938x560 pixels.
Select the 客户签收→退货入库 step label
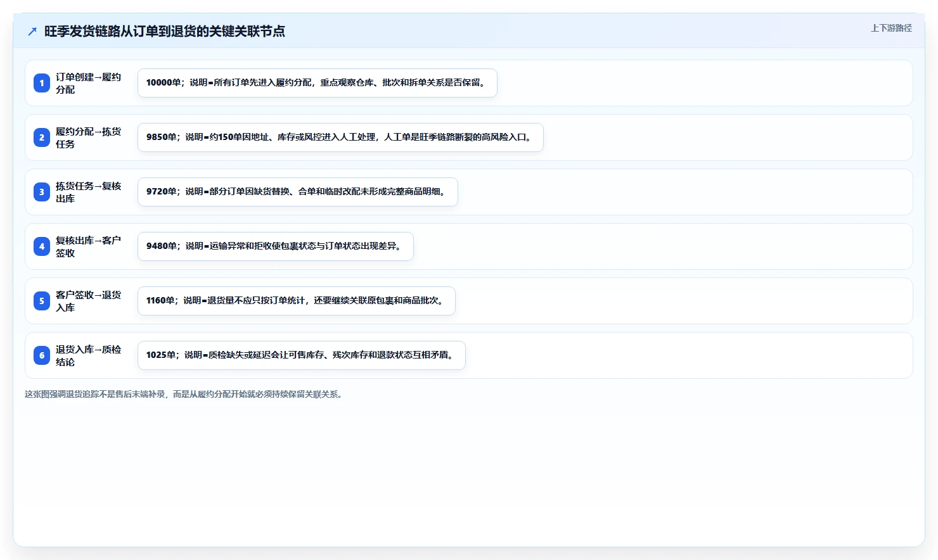point(88,301)
